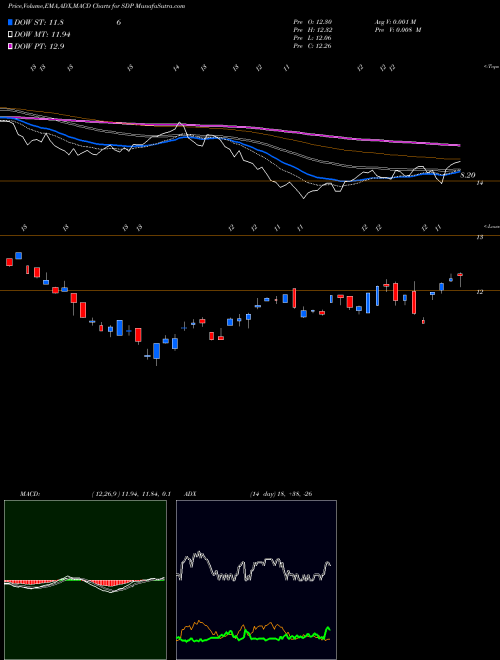Click the MACD '(12,26,9) 11.94, 11.84, 0.1' values
500x660 pixels.
coord(131,494)
